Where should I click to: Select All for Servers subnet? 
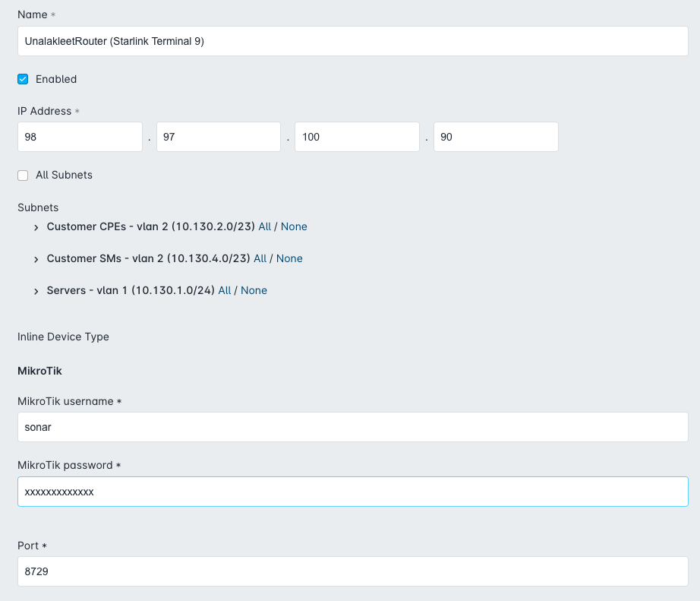225,290
